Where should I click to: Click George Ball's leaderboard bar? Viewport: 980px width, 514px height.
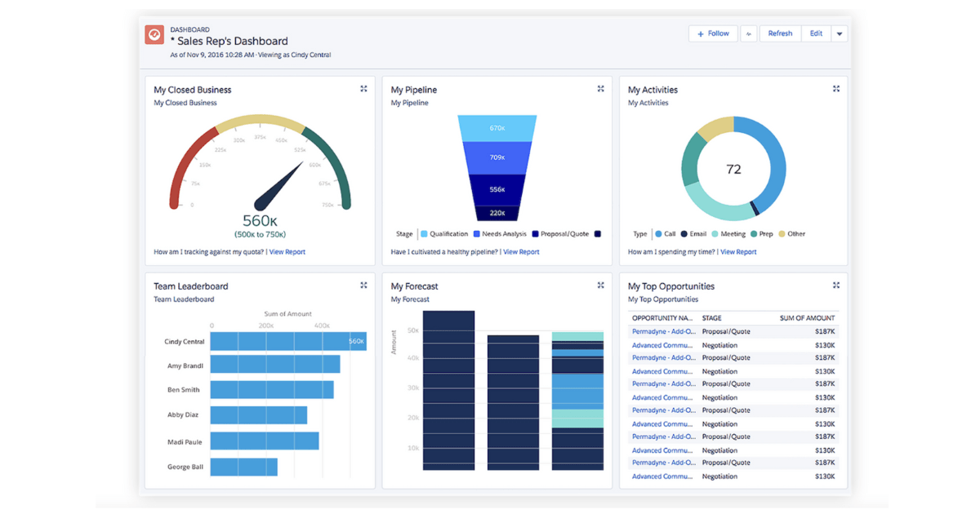pos(244,467)
